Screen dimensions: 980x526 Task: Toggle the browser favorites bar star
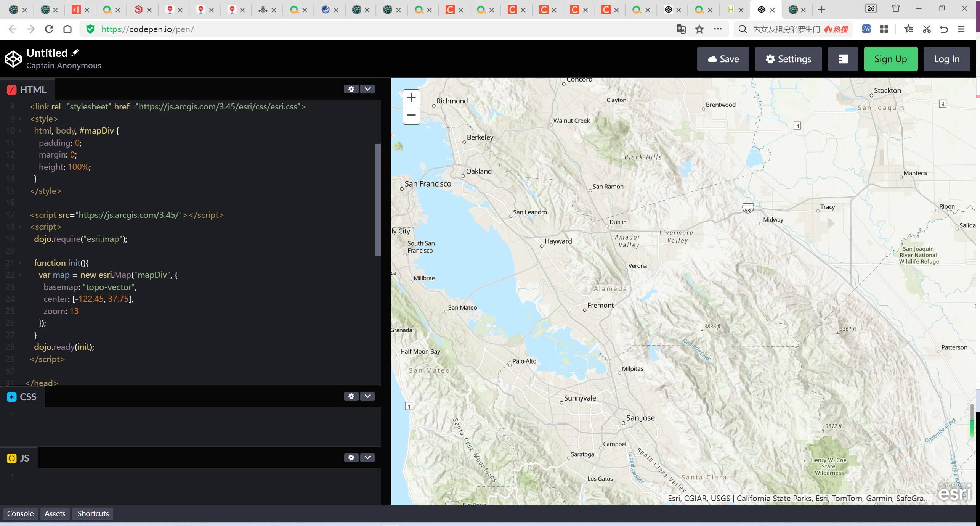coord(909,29)
